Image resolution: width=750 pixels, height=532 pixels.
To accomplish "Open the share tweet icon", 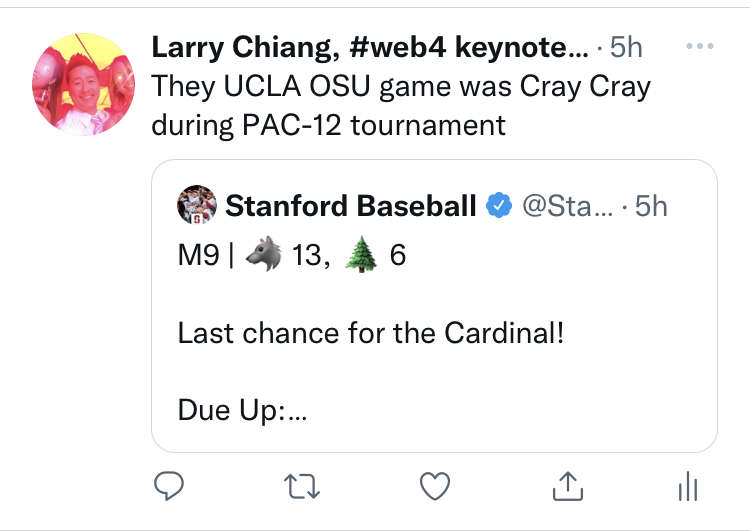I will point(567,486).
